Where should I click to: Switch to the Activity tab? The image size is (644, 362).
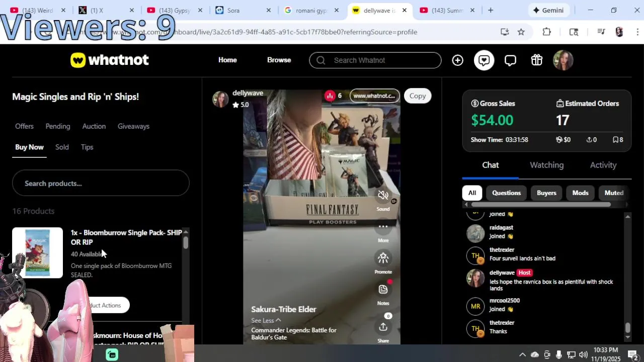[x=603, y=165]
